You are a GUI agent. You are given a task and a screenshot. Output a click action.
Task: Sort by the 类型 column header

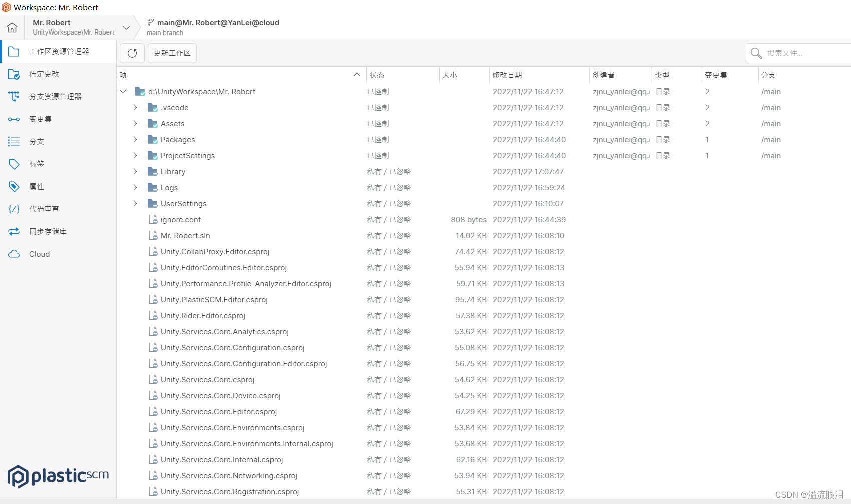click(677, 75)
